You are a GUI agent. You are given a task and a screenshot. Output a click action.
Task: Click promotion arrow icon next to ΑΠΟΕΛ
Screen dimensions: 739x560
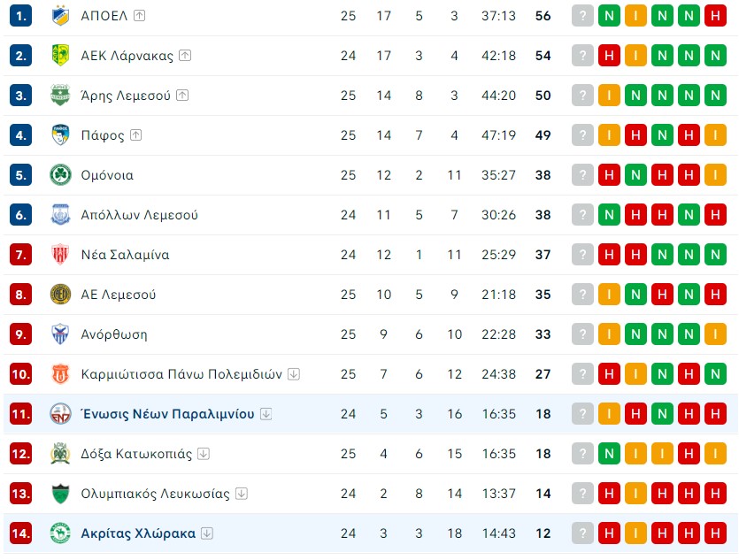(x=139, y=16)
